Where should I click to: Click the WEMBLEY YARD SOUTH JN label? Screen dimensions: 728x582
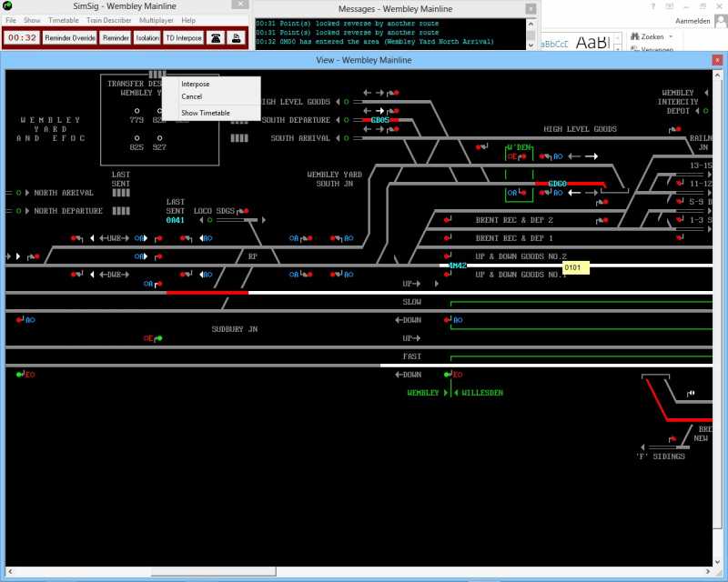click(334, 179)
